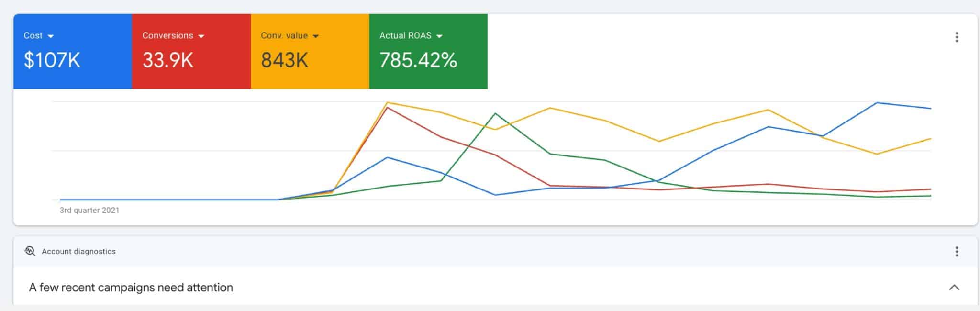The height and width of the screenshot is (311, 980).
Task: Open the Conversions metric dropdown arrow
Action: pyautogui.click(x=201, y=36)
